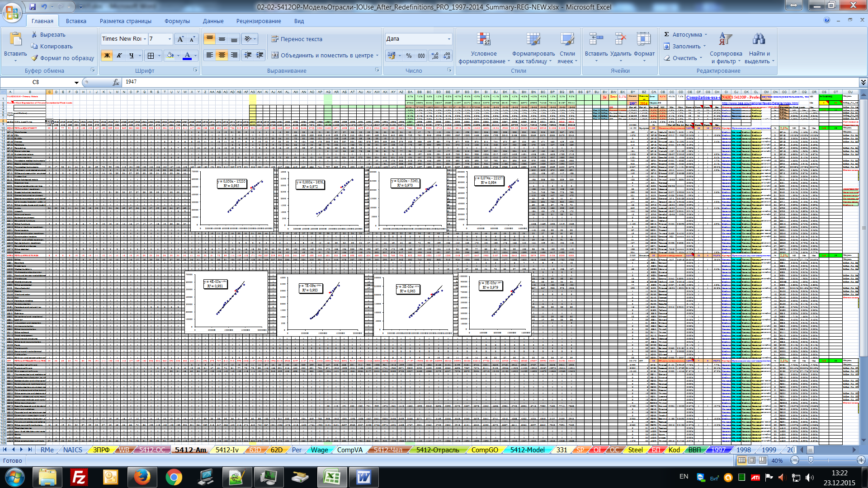Click the insert function fx icon
The height and width of the screenshot is (488, 868).
(x=116, y=82)
